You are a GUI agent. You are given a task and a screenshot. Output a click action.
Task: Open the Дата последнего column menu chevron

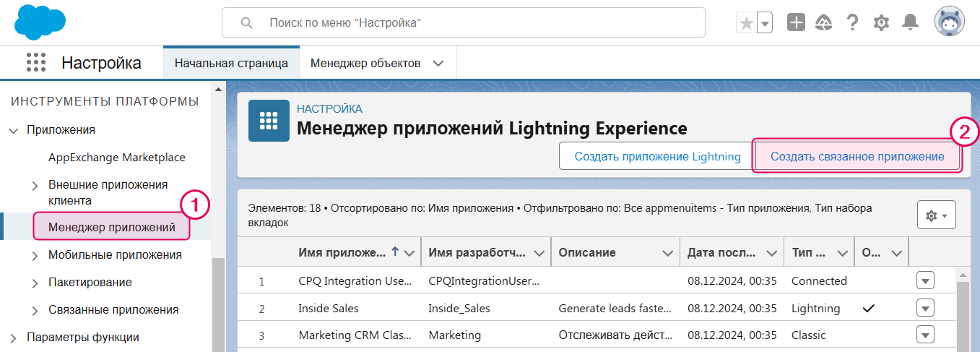pyautogui.click(x=771, y=253)
